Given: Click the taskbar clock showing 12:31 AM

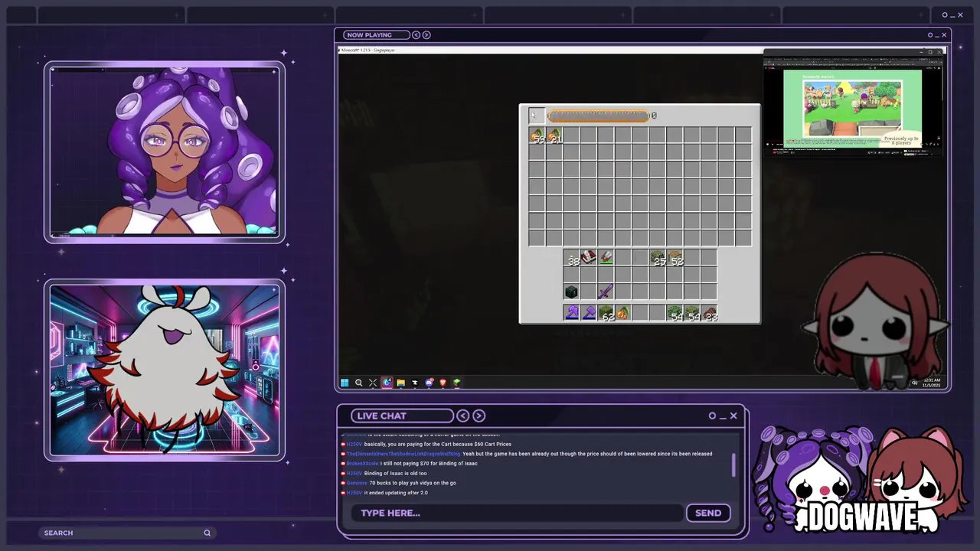Looking at the screenshot, I should (931, 383).
